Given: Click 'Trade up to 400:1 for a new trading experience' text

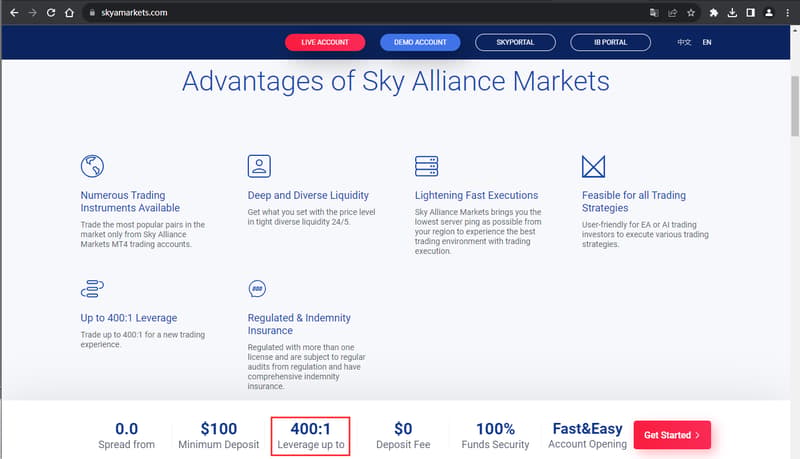Looking at the screenshot, I should 142,340.
